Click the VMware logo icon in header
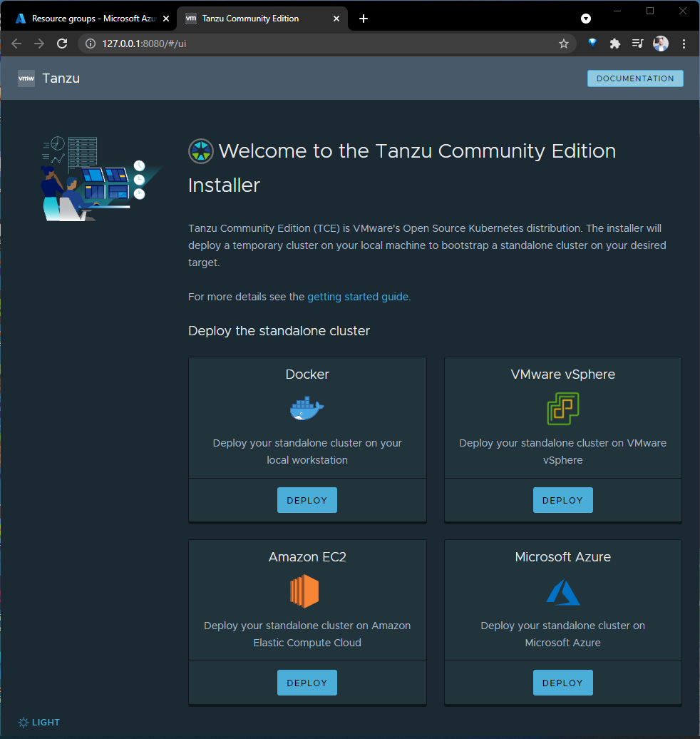This screenshot has width=700, height=739. [x=26, y=78]
